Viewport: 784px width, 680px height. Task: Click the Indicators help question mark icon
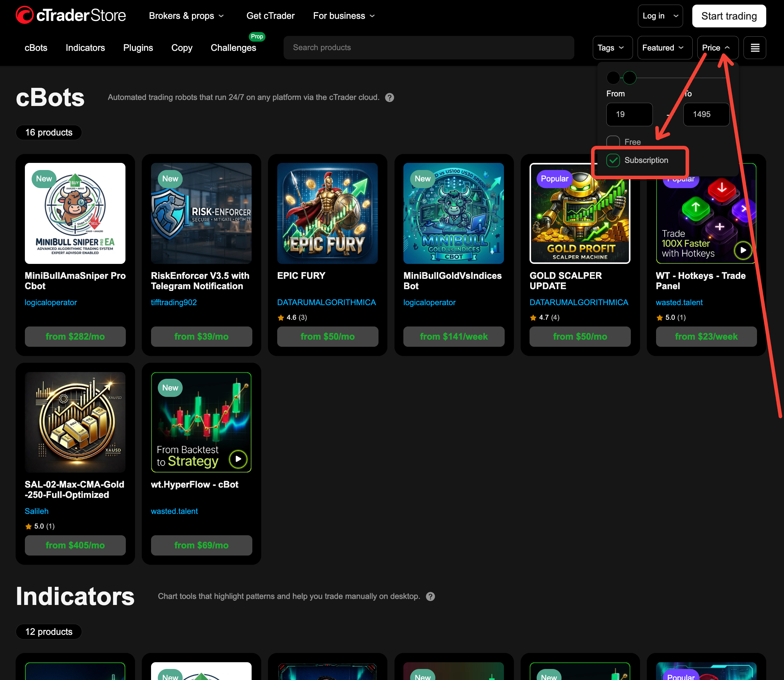[430, 596]
